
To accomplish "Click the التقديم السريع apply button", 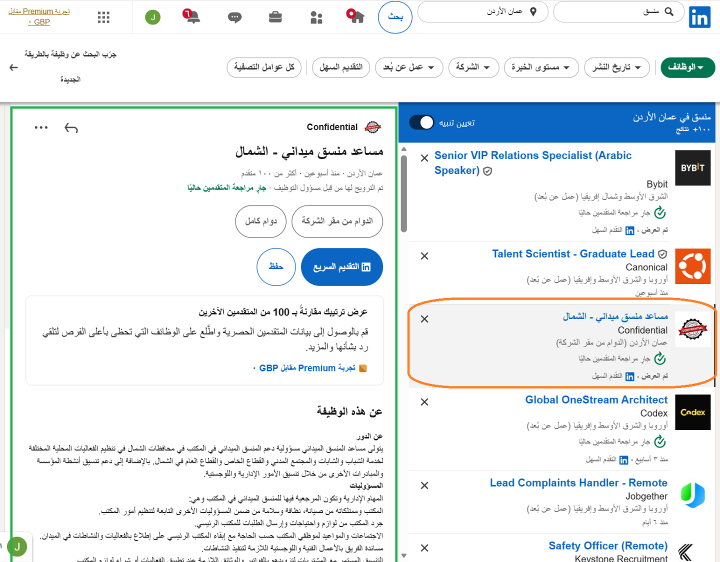I will pyautogui.click(x=342, y=267).
